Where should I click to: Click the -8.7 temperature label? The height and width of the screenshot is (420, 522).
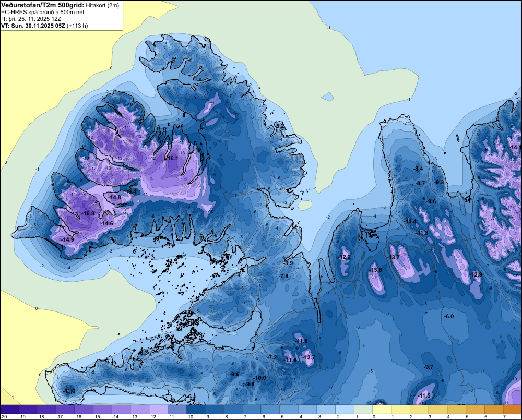[420, 183]
